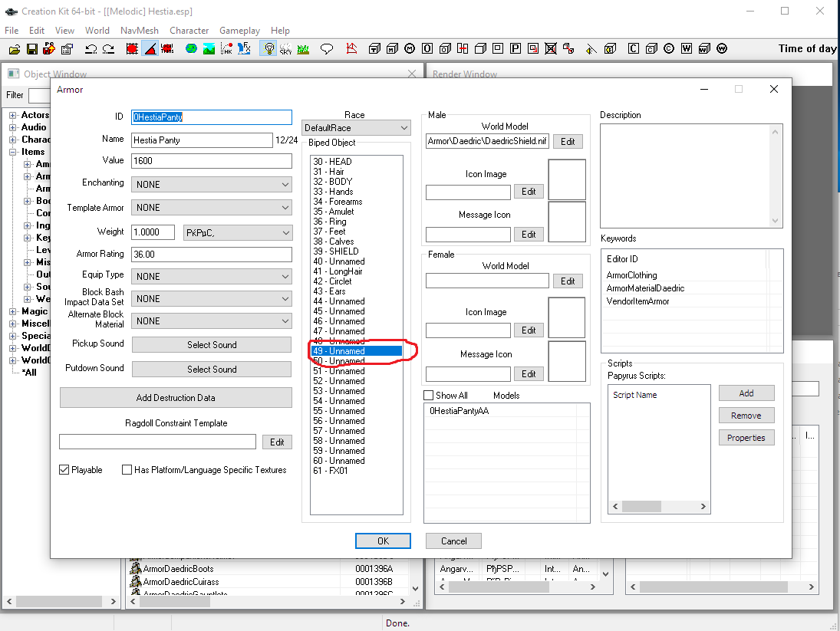Enable Has Platform/Language Specific Textures

point(127,470)
